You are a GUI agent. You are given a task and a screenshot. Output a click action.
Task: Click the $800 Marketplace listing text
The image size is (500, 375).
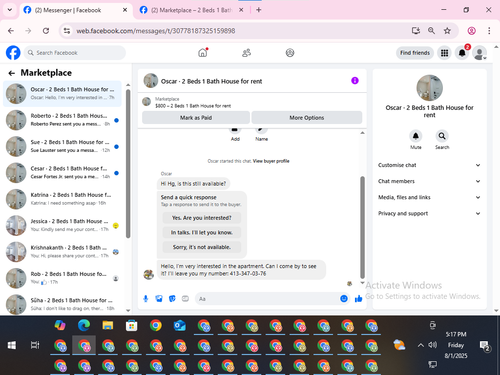tap(193, 106)
